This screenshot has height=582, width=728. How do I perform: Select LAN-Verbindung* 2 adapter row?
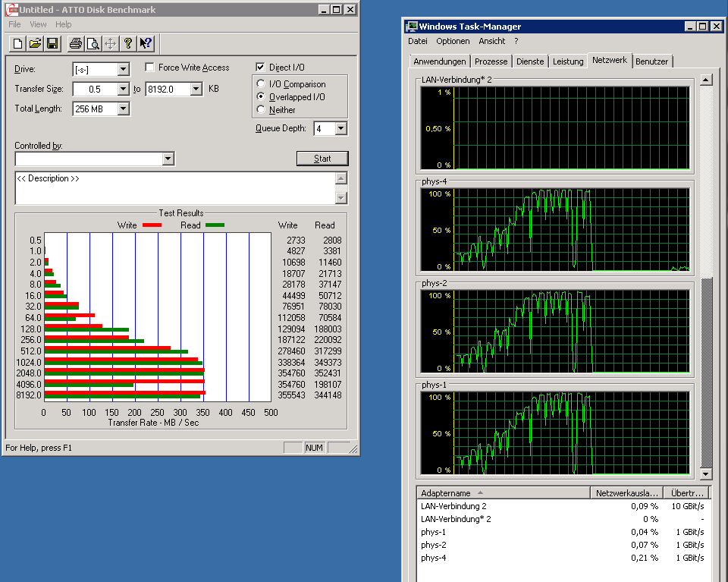pos(563,519)
